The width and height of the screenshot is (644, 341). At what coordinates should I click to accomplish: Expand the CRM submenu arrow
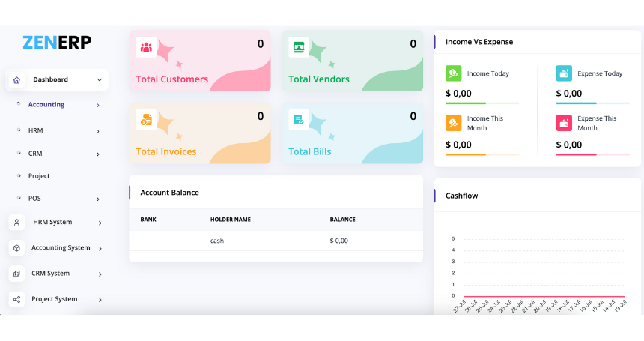pyautogui.click(x=98, y=154)
